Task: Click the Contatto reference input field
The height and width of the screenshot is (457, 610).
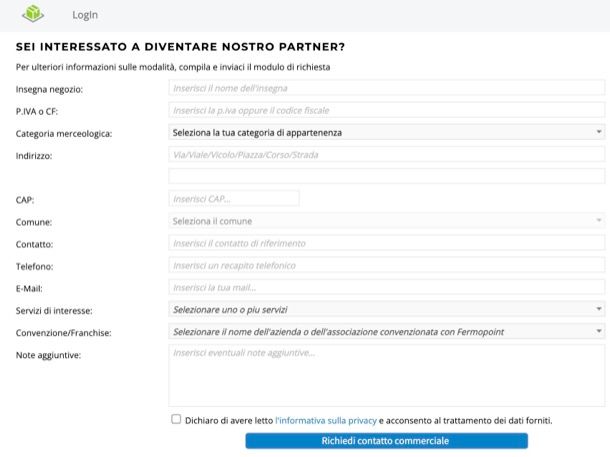Action: coord(387,243)
